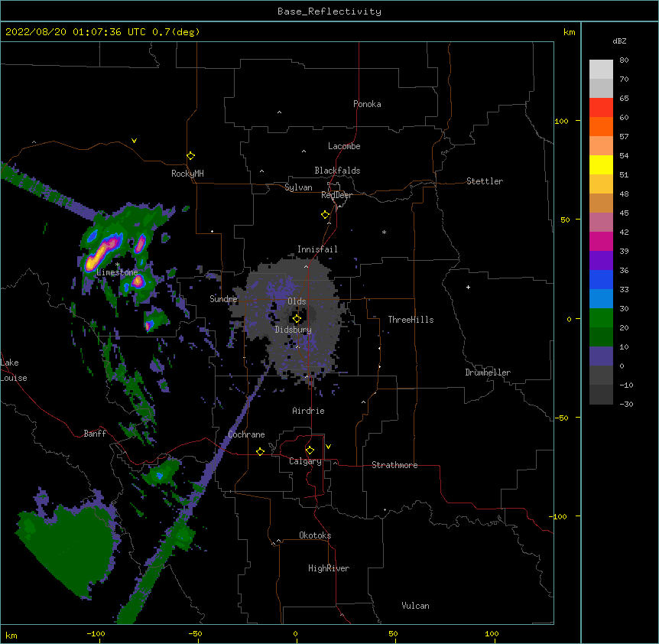The height and width of the screenshot is (644, 659).
Task: Click the Vulcan city label
Action: pyautogui.click(x=415, y=606)
